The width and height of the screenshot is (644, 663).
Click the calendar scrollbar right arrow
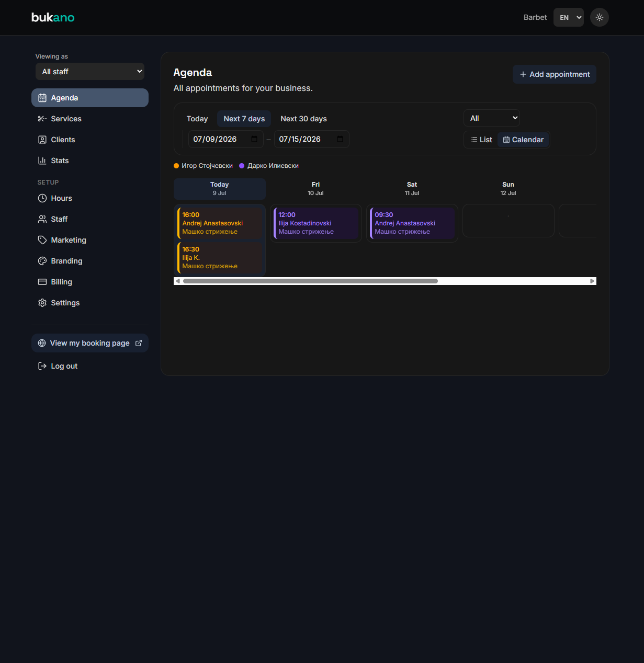point(592,281)
